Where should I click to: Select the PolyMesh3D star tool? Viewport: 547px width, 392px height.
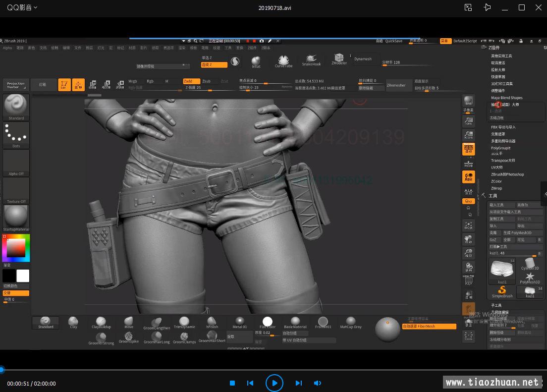click(x=530, y=278)
